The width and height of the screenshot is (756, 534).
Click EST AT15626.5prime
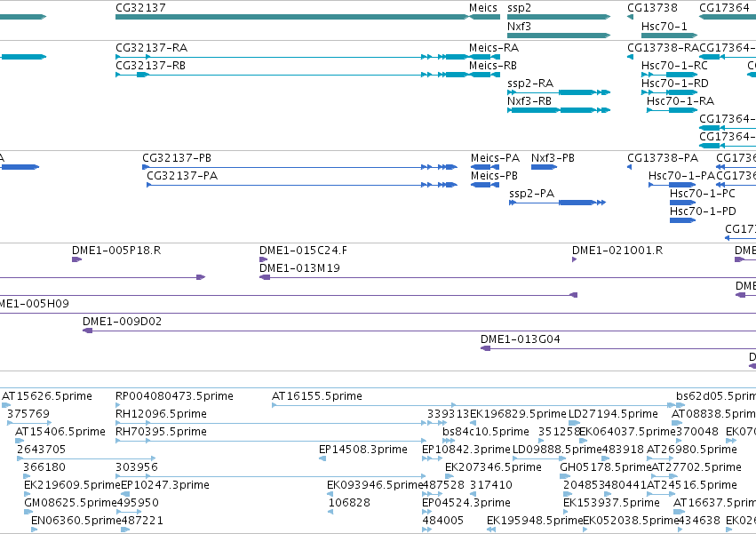(6, 405)
